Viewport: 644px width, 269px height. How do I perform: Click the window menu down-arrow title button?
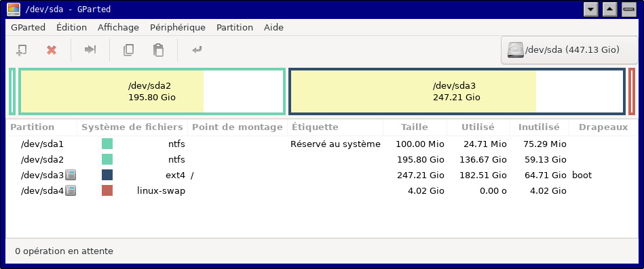point(590,9)
